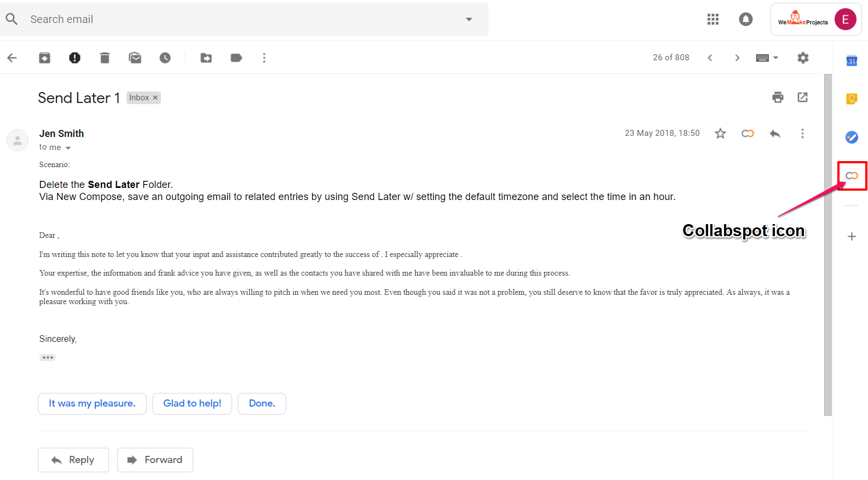Viewport: 868px width, 480px height.
Task: Print all using printer icon
Action: tap(778, 98)
